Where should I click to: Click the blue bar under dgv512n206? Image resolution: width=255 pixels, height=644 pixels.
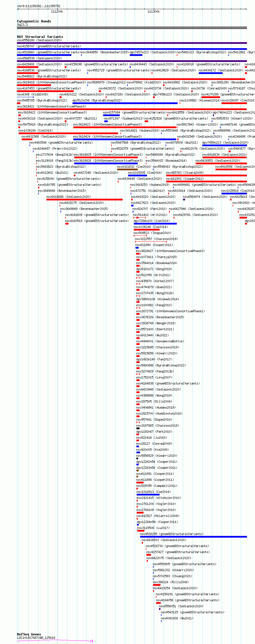coord(125,103)
